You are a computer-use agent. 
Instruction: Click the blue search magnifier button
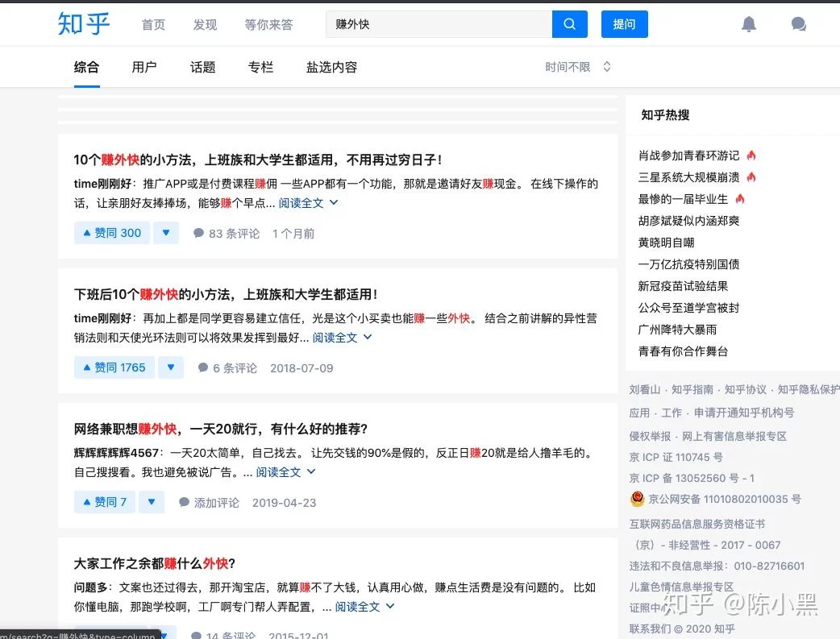point(569,24)
